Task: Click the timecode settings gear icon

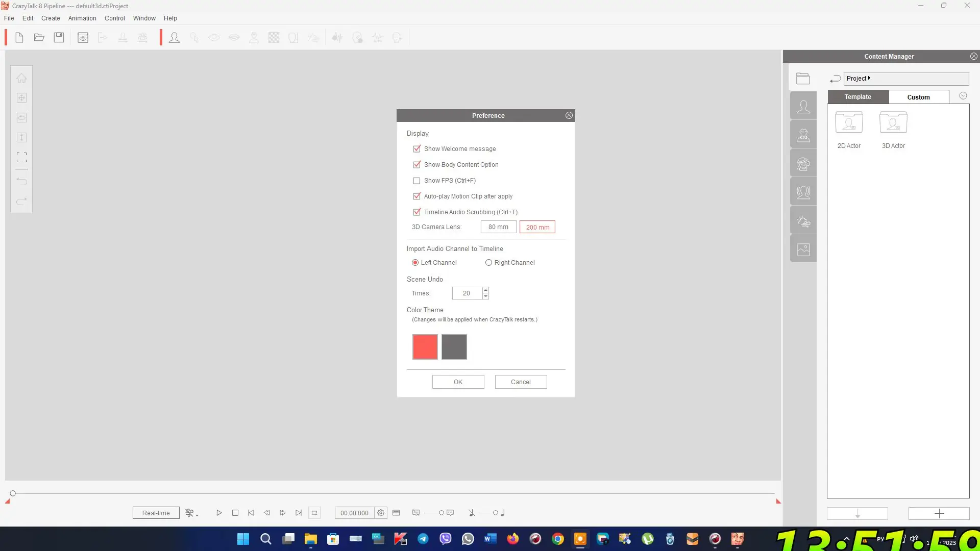Action: (x=381, y=513)
